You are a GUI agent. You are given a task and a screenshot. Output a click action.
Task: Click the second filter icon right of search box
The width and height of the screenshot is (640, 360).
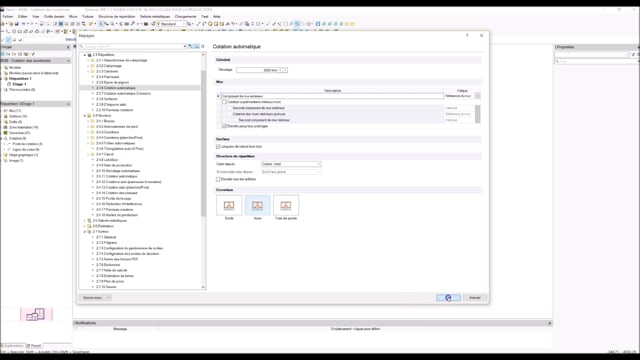coord(197,47)
